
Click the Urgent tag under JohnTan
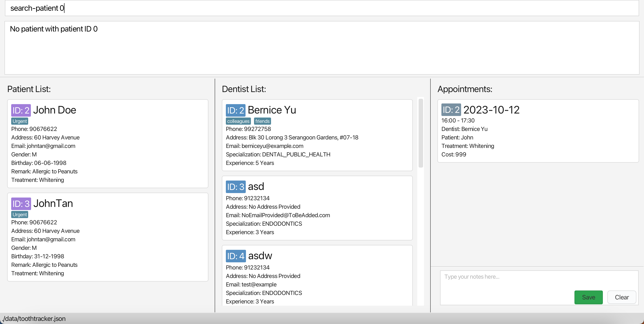20,215
